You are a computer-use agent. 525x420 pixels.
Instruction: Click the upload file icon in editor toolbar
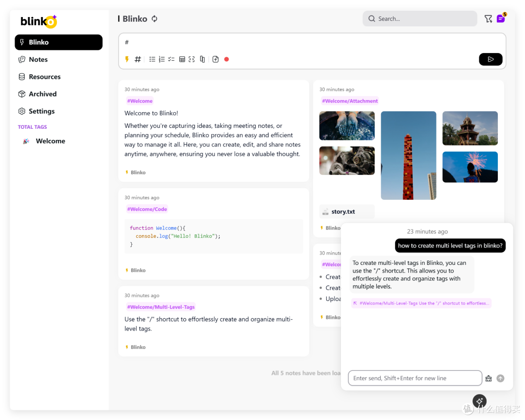[x=216, y=59]
